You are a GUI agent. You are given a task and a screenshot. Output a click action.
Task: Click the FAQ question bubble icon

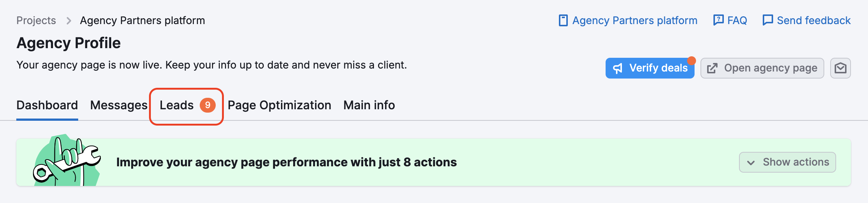718,20
